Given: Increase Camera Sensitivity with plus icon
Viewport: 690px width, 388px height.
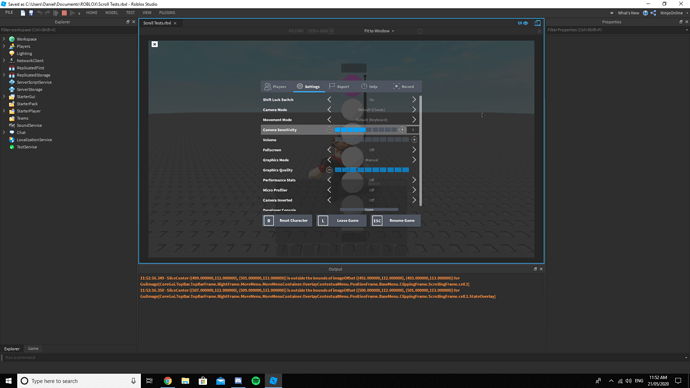Looking at the screenshot, I should (x=402, y=130).
